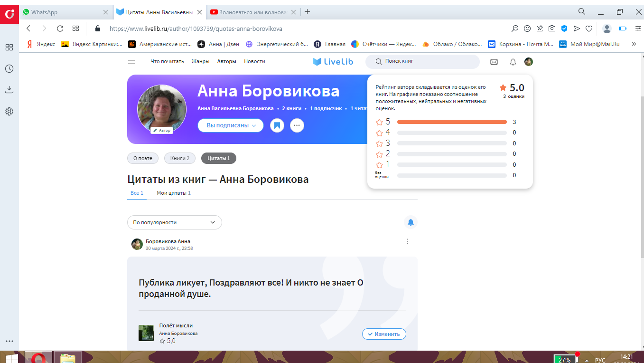Viewport: 644px width, 363px height.
Task: Click the ad blocker shield icon
Action: click(564, 29)
